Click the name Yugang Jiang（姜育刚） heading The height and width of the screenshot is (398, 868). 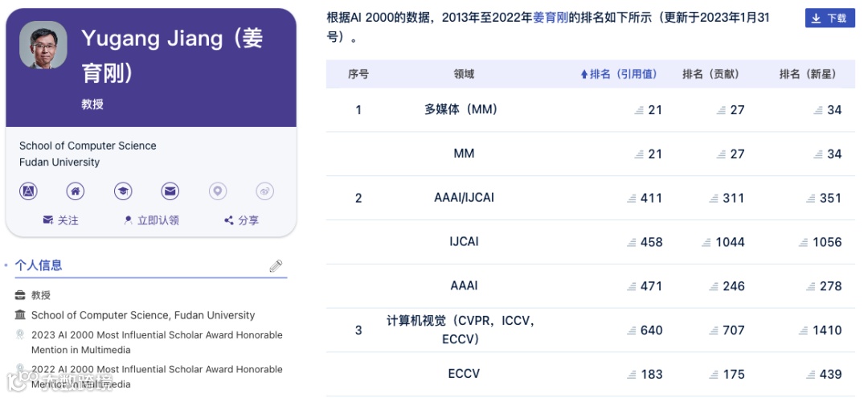click(x=172, y=55)
